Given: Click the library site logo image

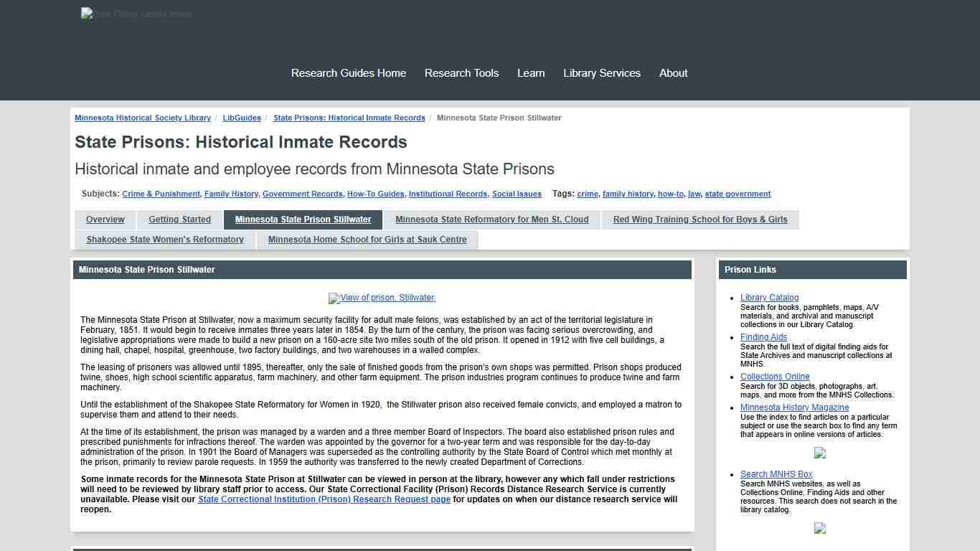Looking at the screenshot, I should pyautogui.click(x=136, y=14).
